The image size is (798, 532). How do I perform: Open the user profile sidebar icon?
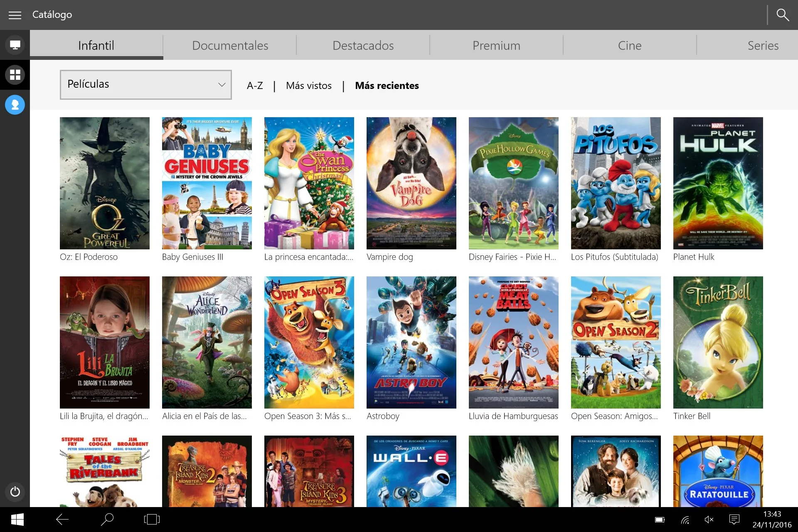[15, 105]
